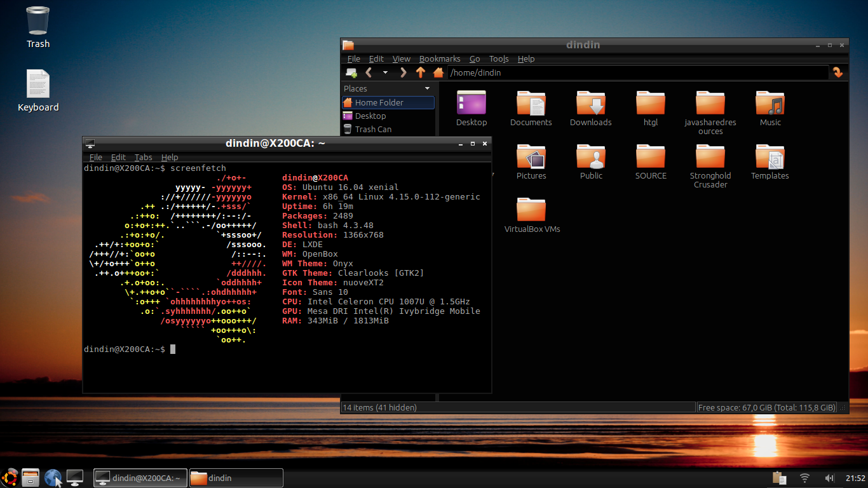Image resolution: width=868 pixels, height=488 pixels.
Task: Click the 'RAM: 343MiB / 1813MiB' terminal line
Action: (x=336, y=321)
